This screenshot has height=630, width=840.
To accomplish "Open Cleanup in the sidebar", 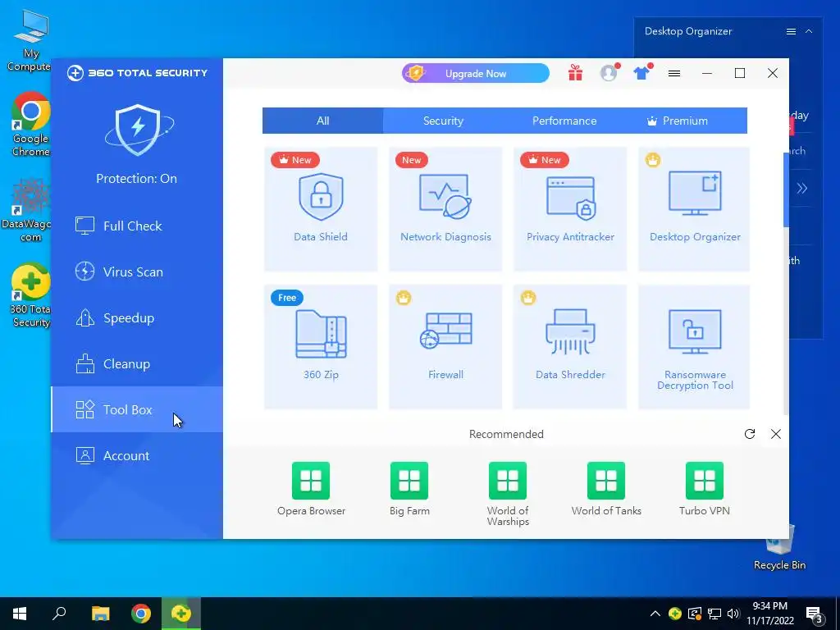I will pos(137,364).
